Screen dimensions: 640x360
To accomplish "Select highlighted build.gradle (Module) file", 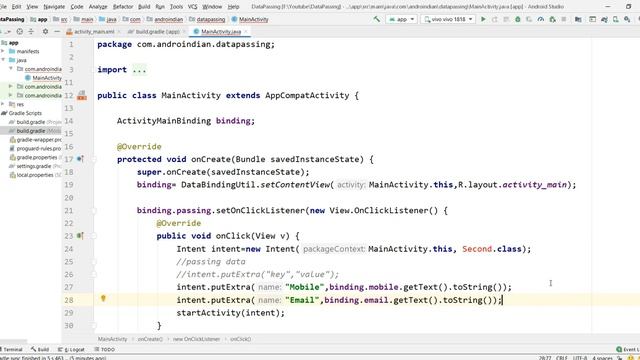I will (x=31, y=131).
